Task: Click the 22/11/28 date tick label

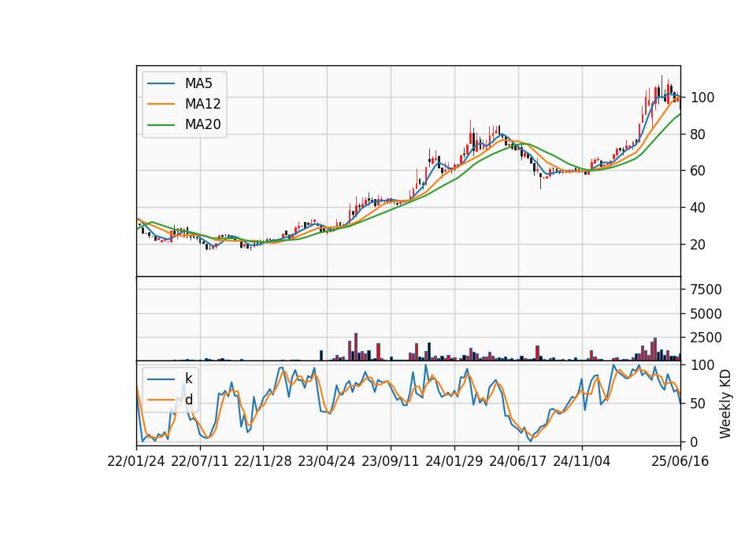Action: tap(263, 462)
